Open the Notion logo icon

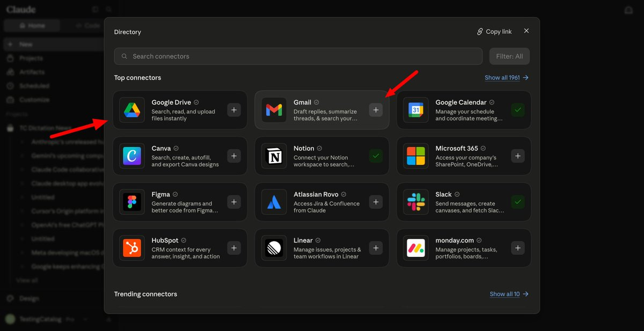tap(274, 156)
